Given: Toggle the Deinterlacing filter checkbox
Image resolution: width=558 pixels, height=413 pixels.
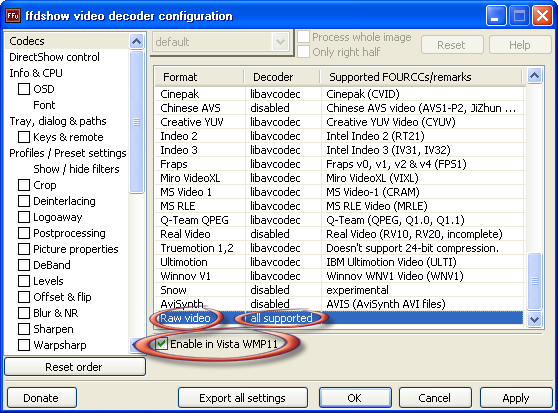Looking at the screenshot, I should pyautogui.click(x=24, y=201).
